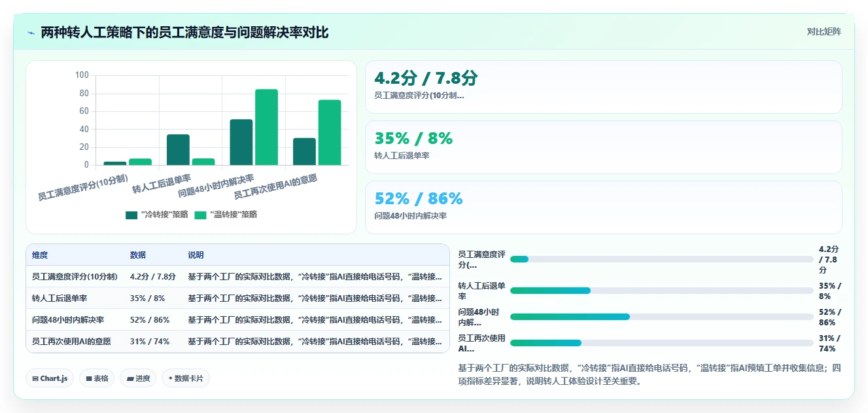Select the 表格 tag chip
This screenshot has width=868, height=413.
[97, 378]
